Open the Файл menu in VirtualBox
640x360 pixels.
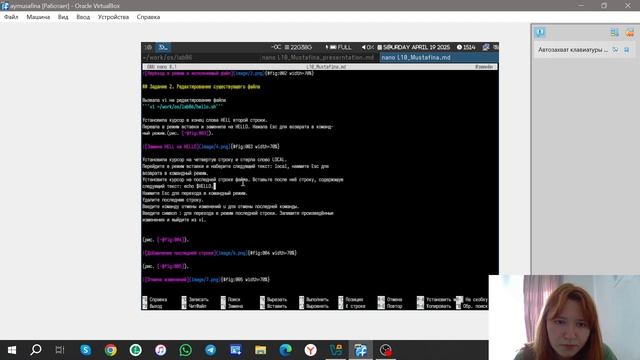(11, 17)
